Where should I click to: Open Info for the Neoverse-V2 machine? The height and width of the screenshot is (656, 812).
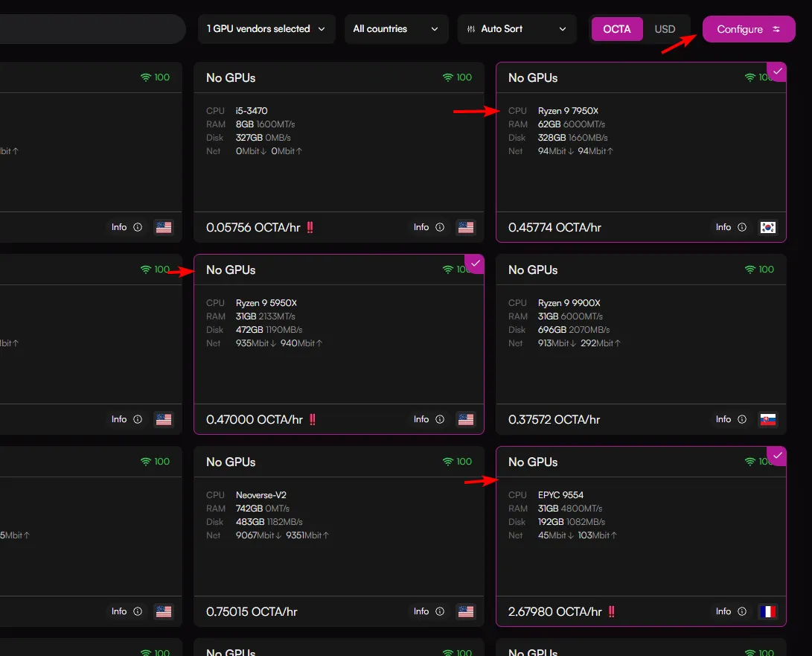point(429,611)
